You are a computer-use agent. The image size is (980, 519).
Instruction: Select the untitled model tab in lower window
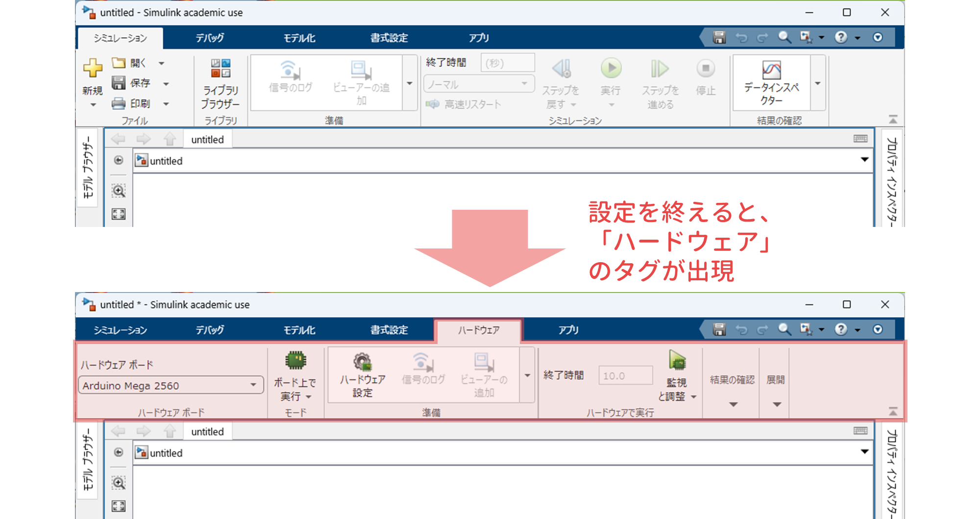coord(207,432)
